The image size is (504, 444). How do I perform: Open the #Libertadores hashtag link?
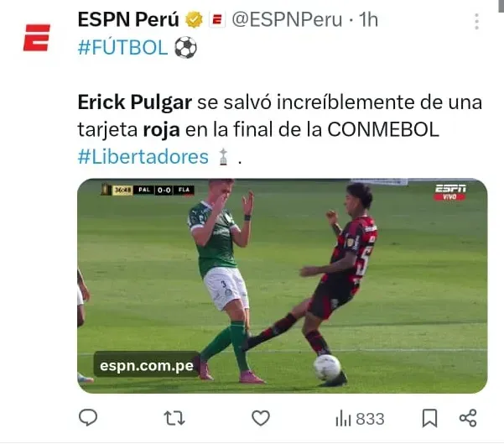[143, 157]
